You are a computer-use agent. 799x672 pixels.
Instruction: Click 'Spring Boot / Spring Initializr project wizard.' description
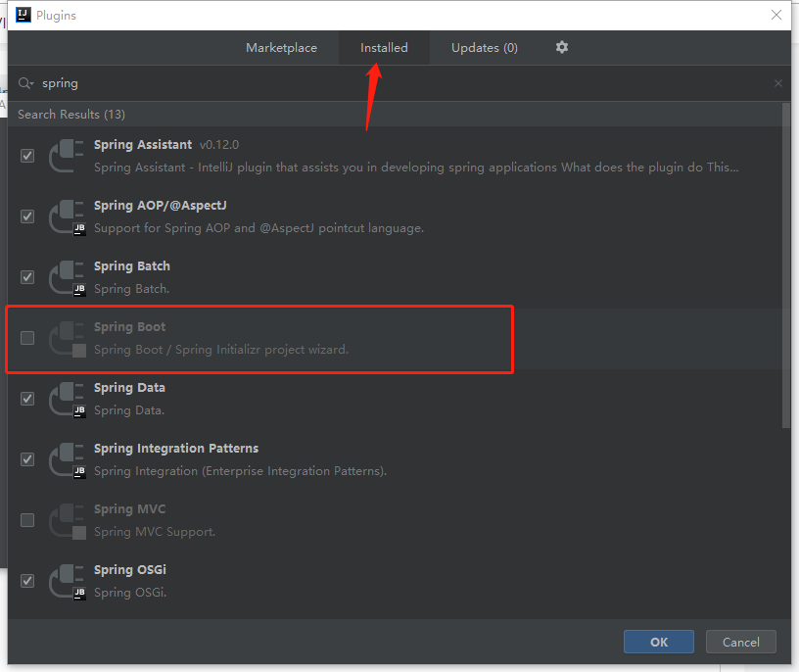(221, 350)
